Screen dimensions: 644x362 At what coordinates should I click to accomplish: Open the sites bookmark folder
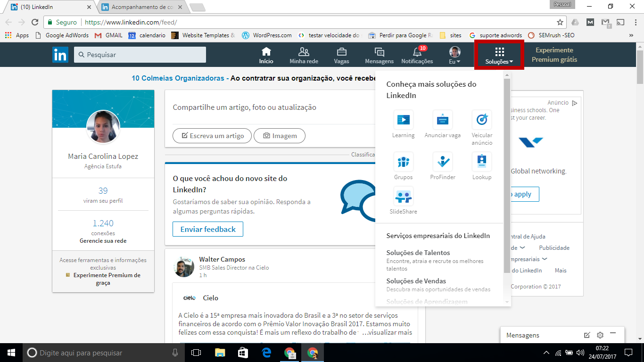pyautogui.click(x=450, y=35)
